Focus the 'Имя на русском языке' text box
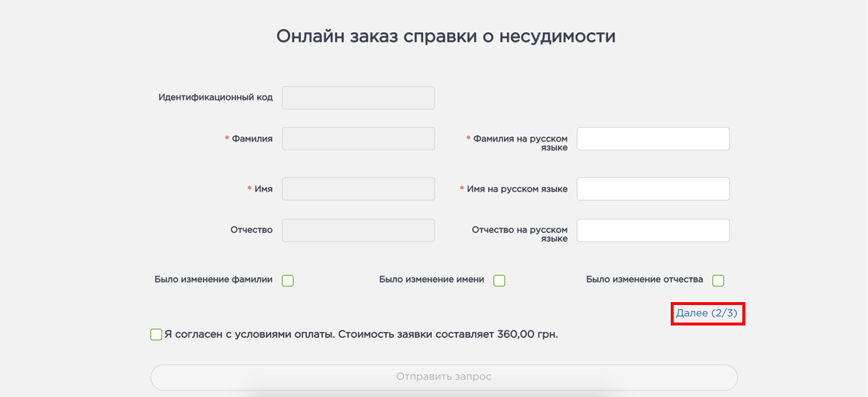The width and height of the screenshot is (868, 397). (x=652, y=189)
